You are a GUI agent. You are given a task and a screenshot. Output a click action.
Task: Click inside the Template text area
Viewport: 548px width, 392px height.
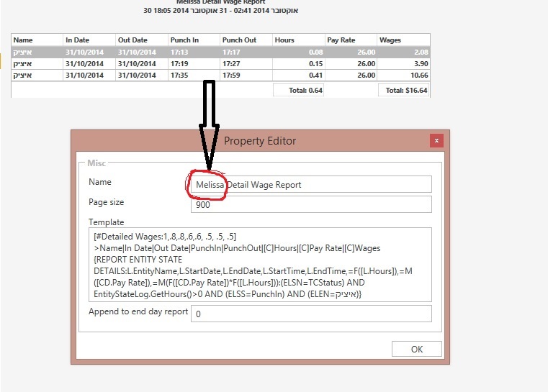point(260,265)
